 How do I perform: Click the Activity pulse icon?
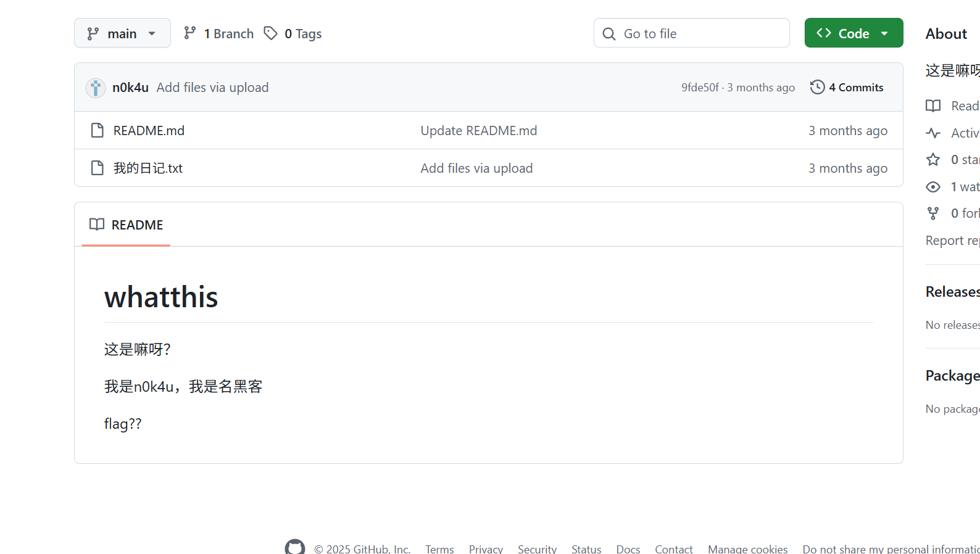point(933,133)
